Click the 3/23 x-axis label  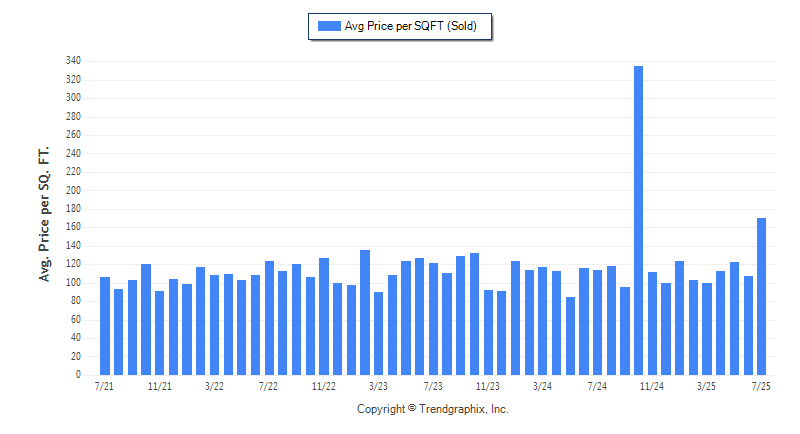pyautogui.click(x=379, y=386)
